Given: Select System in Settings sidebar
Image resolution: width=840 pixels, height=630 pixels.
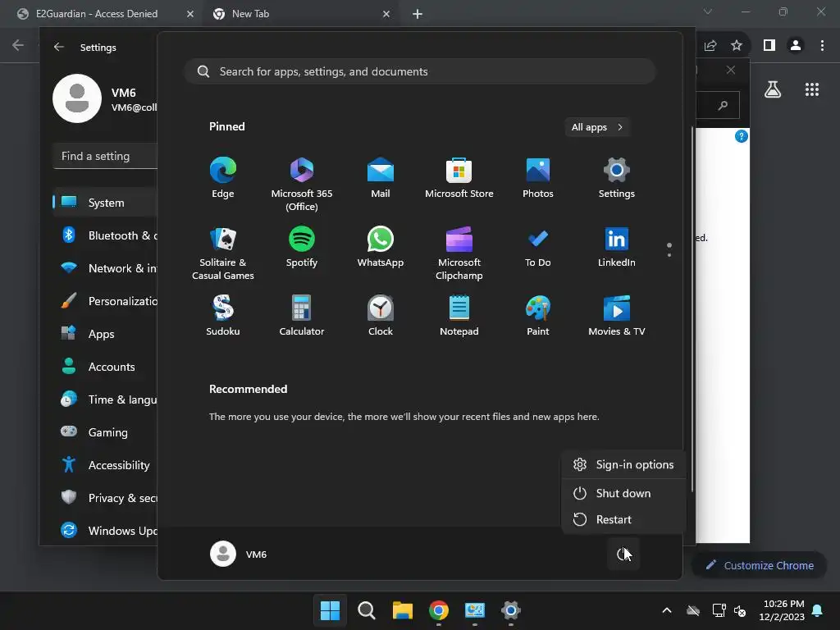Looking at the screenshot, I should click(x=105, y=203).
